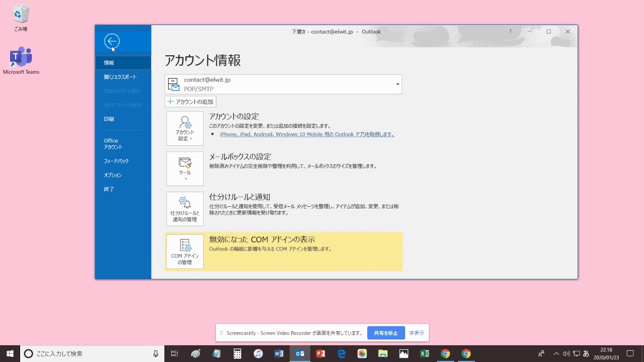The height and width of the screenshot is (362, 644).
Task: Open the Paint palette taskbar icon
Action: coord(196,353)
